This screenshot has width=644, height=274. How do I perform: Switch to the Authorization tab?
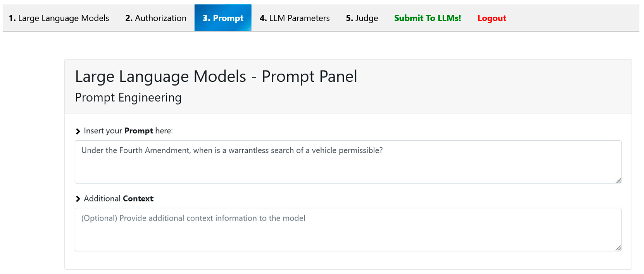point(156,18)
